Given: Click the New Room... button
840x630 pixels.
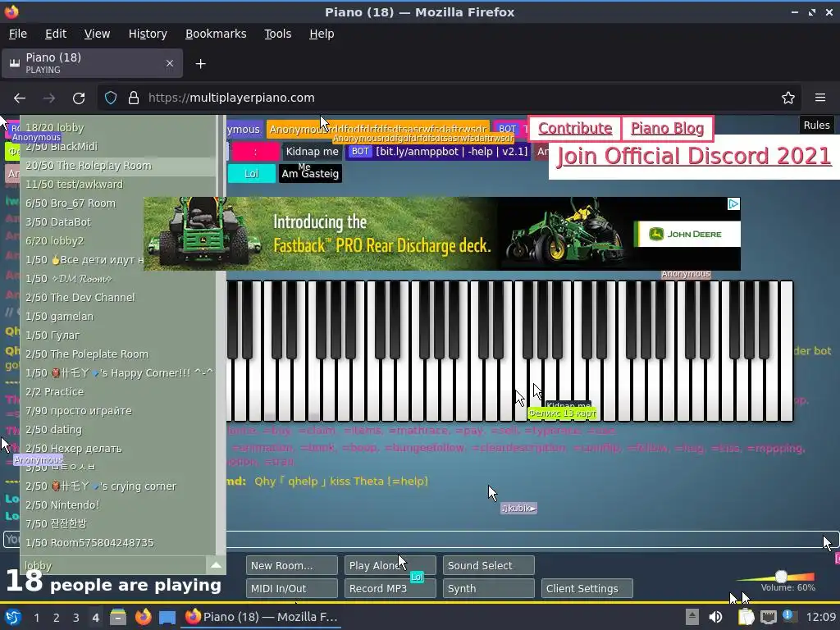Looking at the screenshot, I should click(292, 565).
